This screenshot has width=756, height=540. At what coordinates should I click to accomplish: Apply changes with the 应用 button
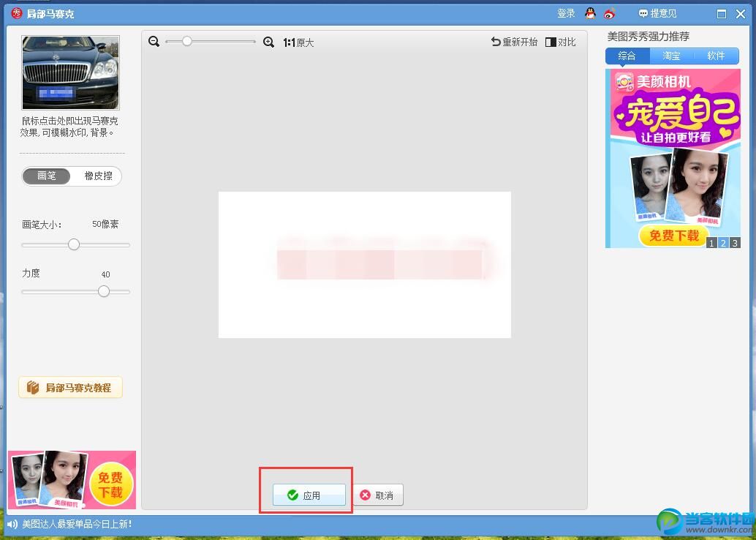pyautogui.click(x=309, y=495)
